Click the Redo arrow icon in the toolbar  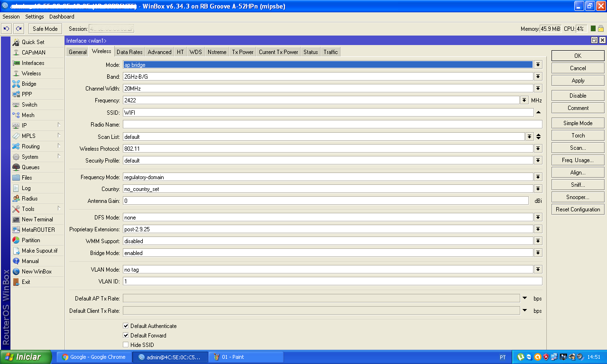18,29
